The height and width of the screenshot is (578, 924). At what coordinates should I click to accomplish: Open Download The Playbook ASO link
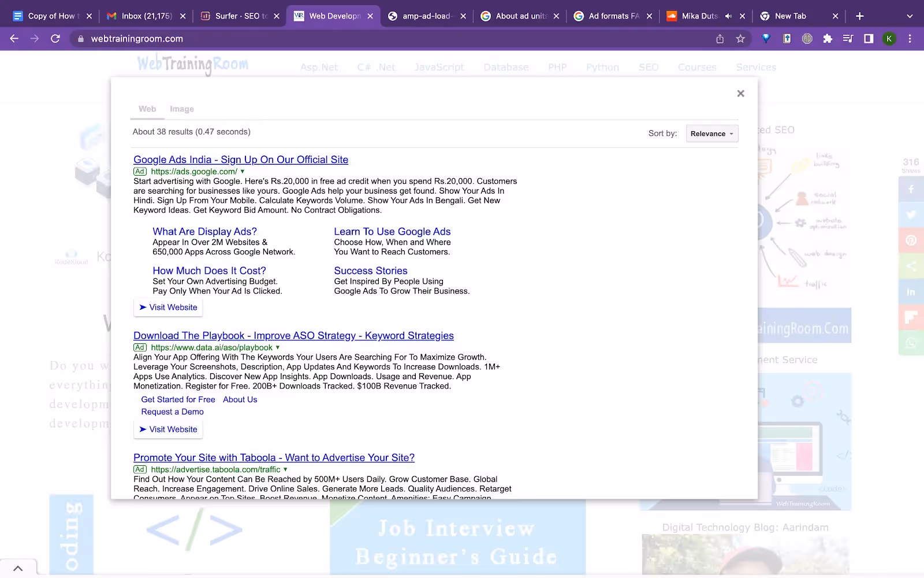[x=293, y=336]
